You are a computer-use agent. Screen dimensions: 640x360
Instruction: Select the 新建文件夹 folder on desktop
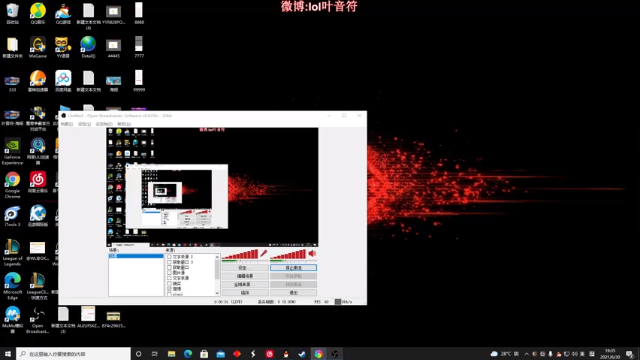click(12, 47)
